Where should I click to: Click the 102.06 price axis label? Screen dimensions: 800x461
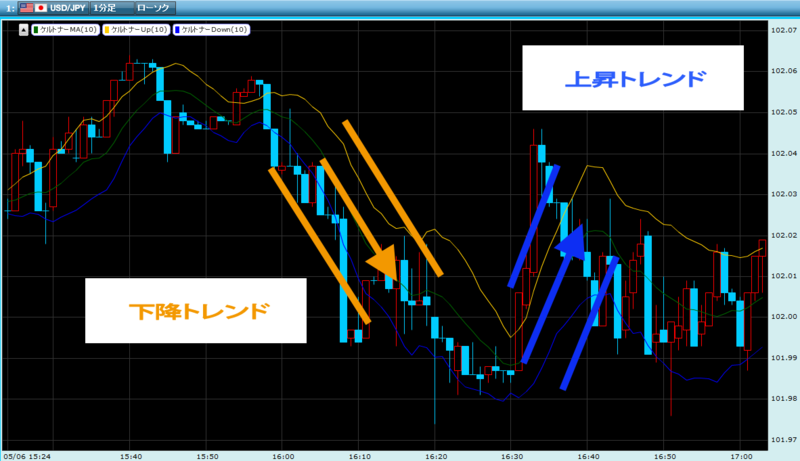click(x=783, y=71)
